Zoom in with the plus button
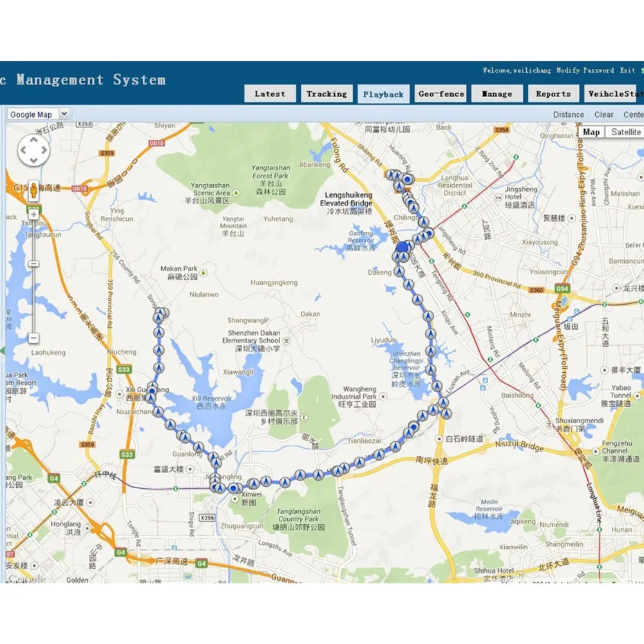Screen dimensions: 644x644 tap(33, 214)
